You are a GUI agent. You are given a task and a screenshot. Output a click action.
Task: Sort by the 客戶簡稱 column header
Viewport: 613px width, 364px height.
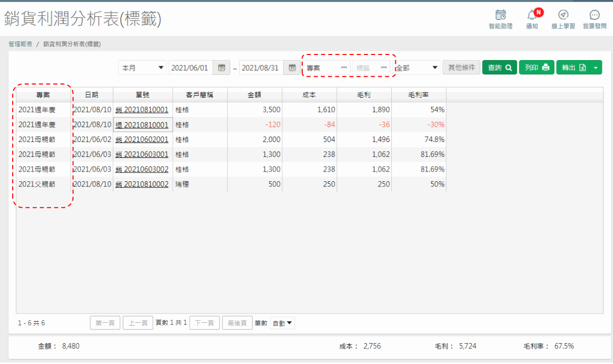200,95
